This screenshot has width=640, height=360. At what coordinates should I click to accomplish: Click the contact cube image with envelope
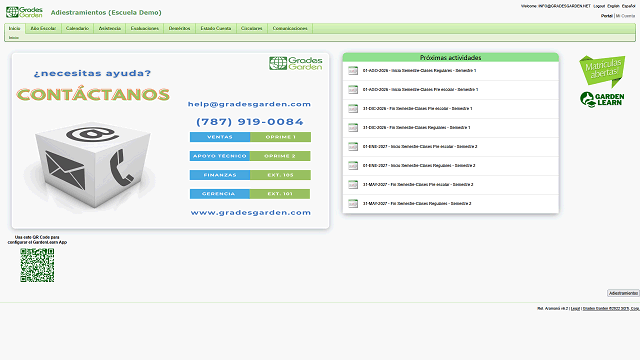(93, 164)
